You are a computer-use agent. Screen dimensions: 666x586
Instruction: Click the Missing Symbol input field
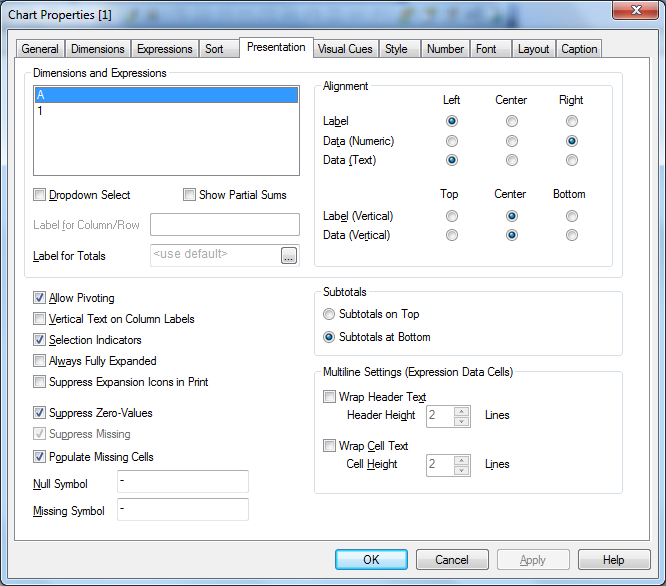(x=183, y=510)
